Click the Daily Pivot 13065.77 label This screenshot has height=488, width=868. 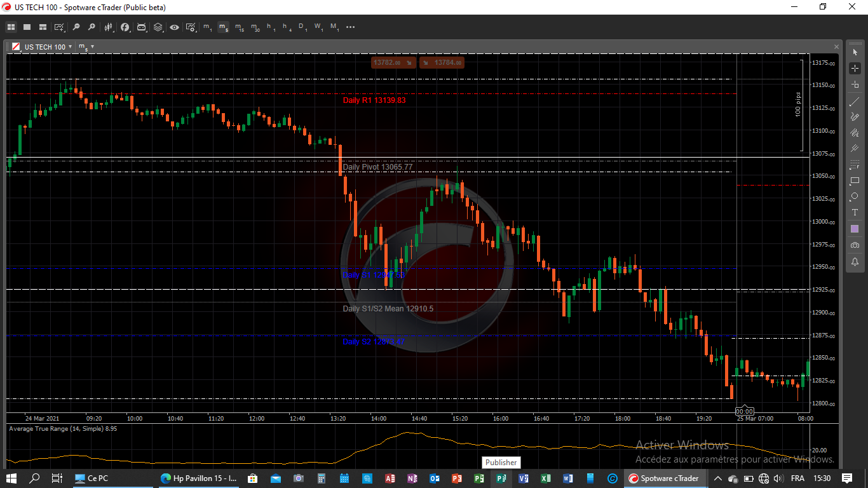click(377, 167)
